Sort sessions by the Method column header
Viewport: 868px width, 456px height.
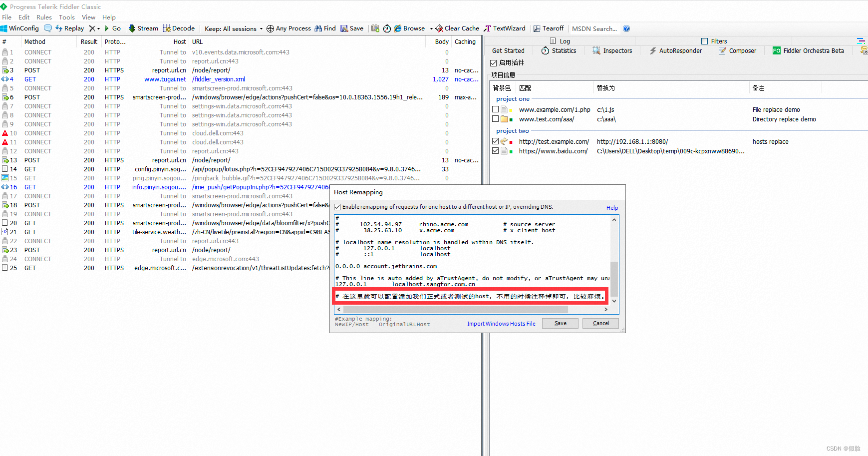pos(49,41)
